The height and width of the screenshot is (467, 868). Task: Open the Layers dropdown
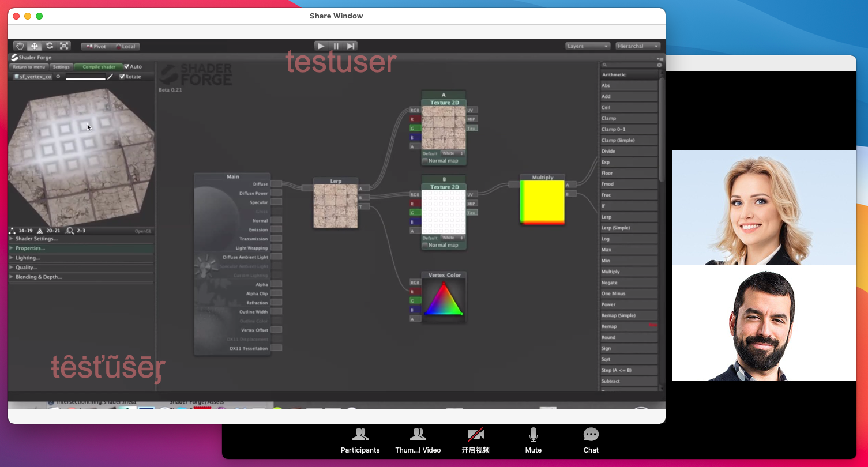pos(587,46)
